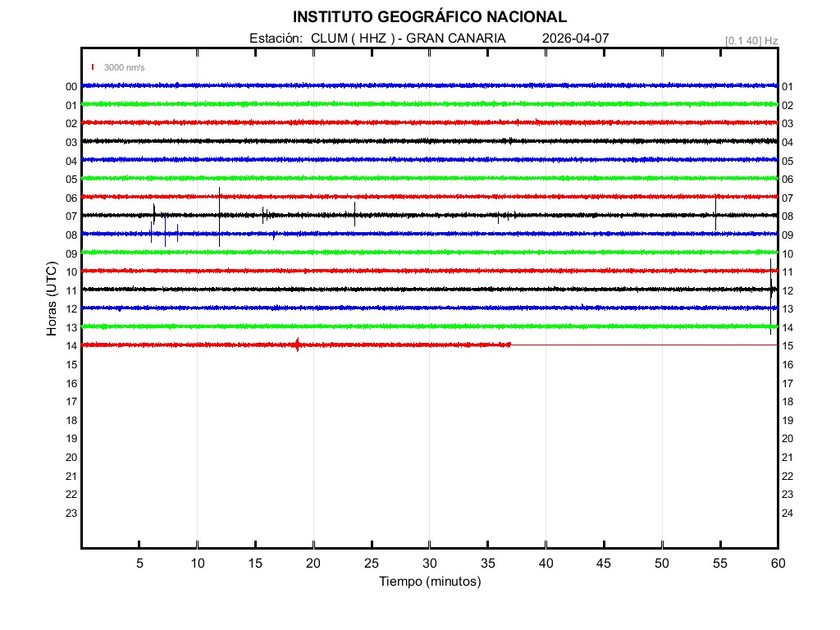Click the date 2026-04-07 in header
Image resolution: width=840 pixels, height=630 pixels.
576,39
